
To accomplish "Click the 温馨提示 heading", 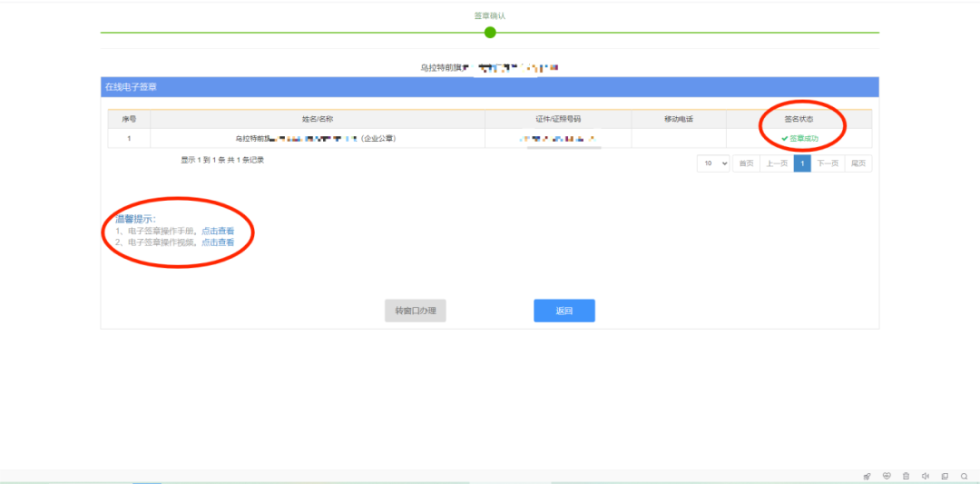I will [x=135, y=220].
